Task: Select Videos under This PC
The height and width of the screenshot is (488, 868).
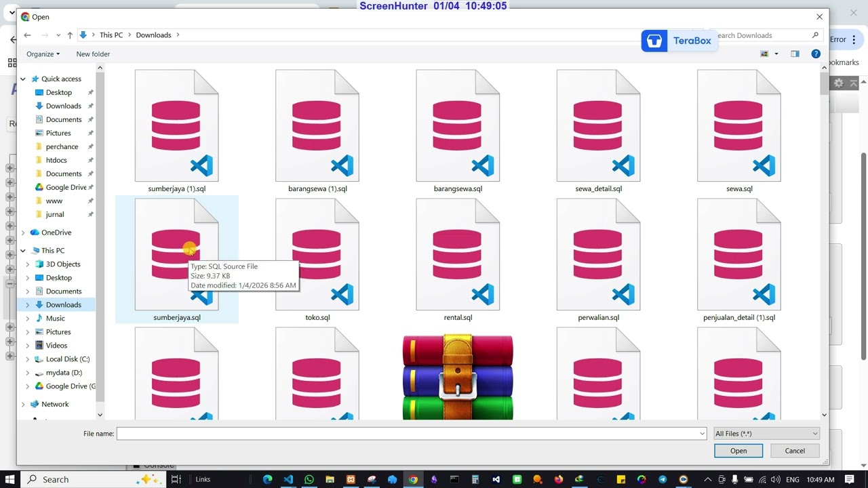Action: pos(56,346)
